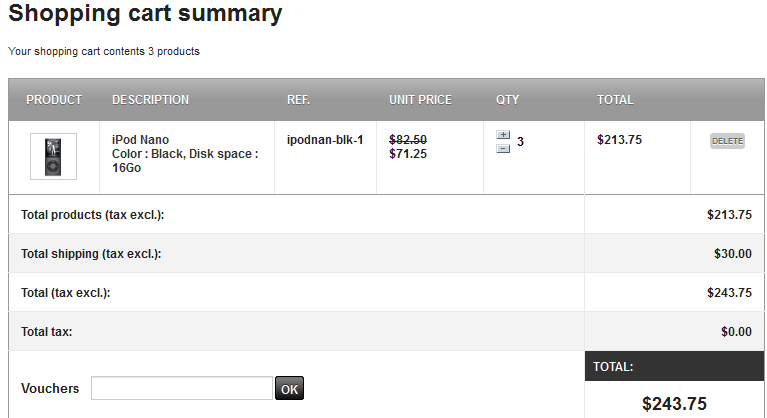
Task: Open the iPod Nano product thumbnail
Action: (53, 157)
